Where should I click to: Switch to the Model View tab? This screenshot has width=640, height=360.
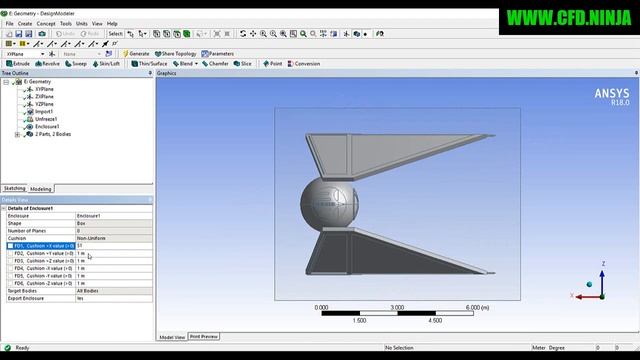172,338
